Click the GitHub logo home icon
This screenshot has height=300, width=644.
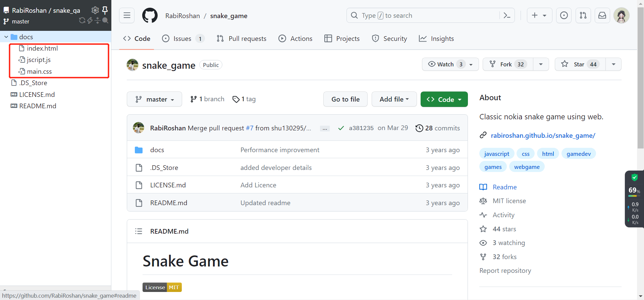click(150, 16)
